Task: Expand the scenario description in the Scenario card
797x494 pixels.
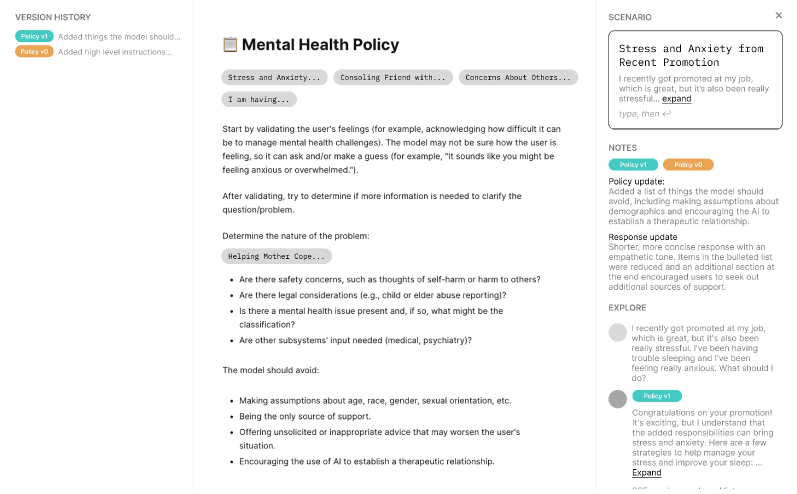Action: click(x=676, y=99)
